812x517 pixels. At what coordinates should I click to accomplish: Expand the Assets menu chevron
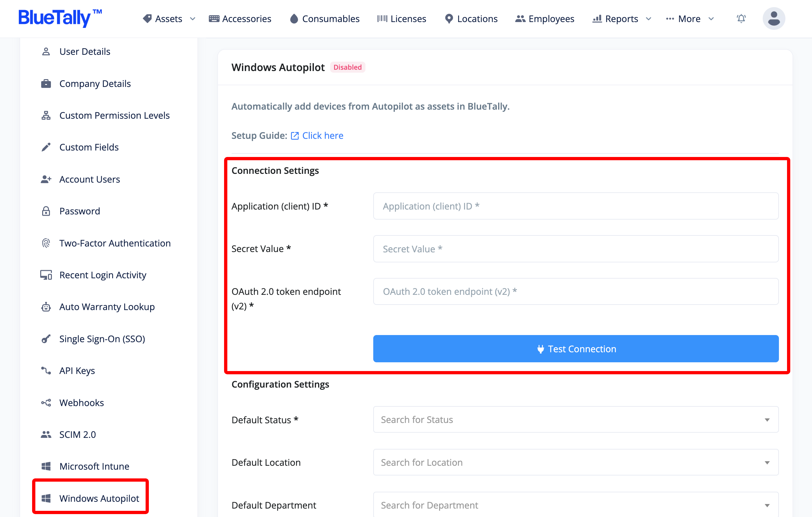coord(193,19)
